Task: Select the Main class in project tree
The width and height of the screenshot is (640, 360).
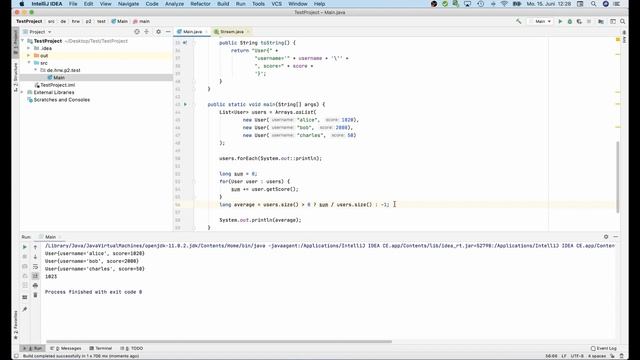Action: 56,78
